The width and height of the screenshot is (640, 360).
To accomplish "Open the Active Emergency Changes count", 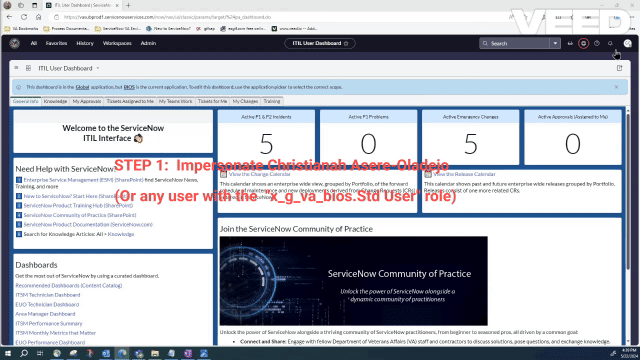I will click(471, 144).
